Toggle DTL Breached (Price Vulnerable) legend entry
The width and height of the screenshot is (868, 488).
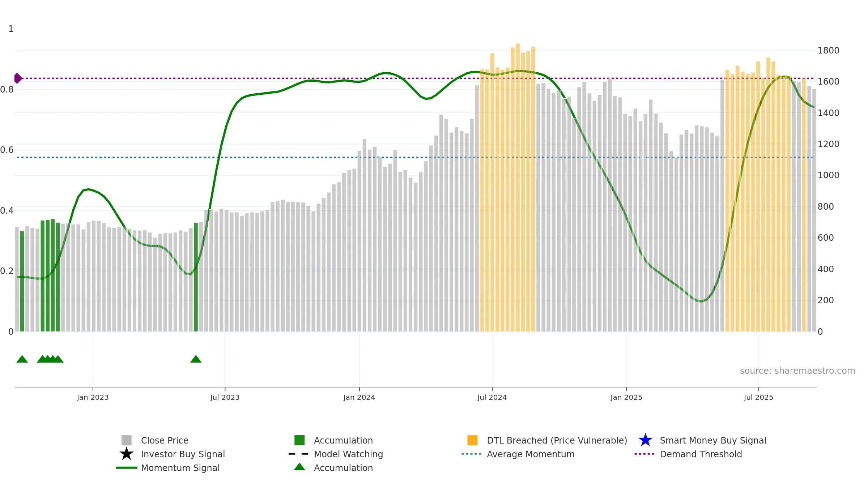click(x=557, y=440)
